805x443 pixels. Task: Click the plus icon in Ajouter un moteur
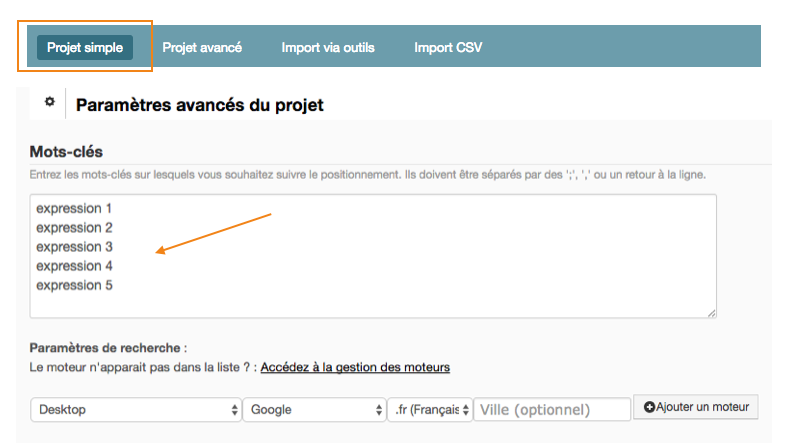pos(649,407)
